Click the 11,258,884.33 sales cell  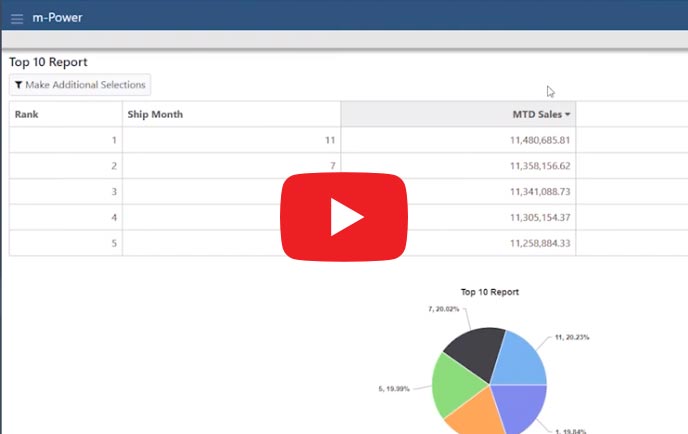tap(539, 243)
